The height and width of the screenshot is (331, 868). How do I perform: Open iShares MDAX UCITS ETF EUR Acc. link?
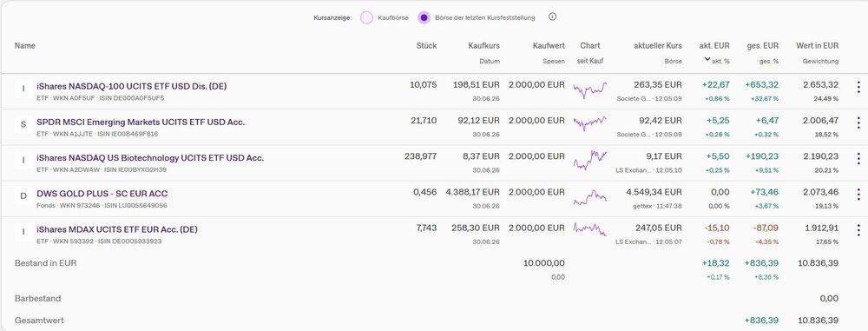click(117, 229)
